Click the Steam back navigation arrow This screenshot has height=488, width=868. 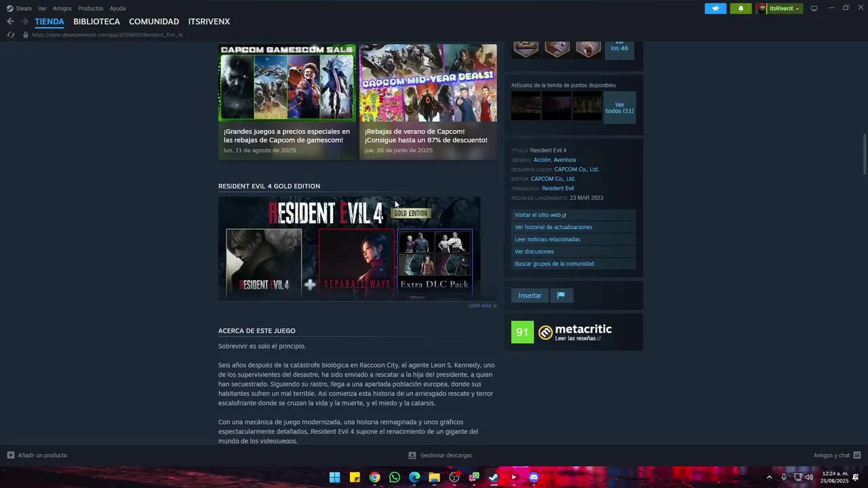(x=10, y=22)
